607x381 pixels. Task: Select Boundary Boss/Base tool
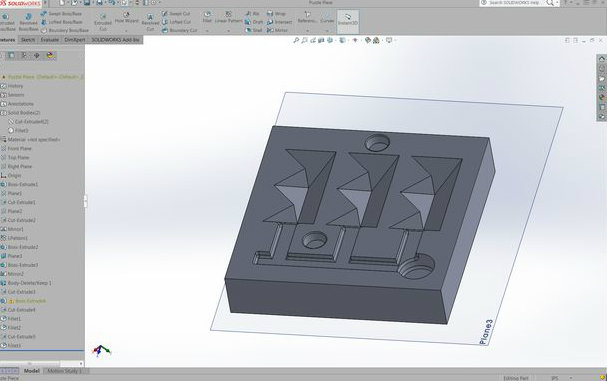65,30
